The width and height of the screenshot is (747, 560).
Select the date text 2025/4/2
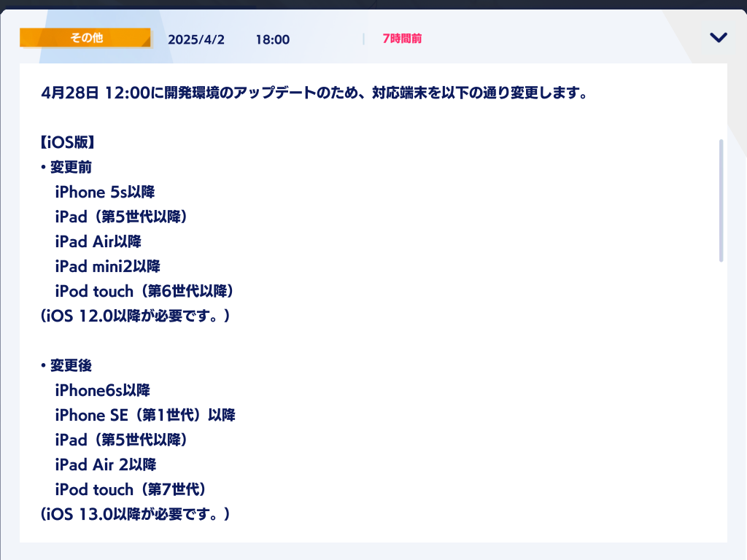pyautogui.click(x=196, y=39)
